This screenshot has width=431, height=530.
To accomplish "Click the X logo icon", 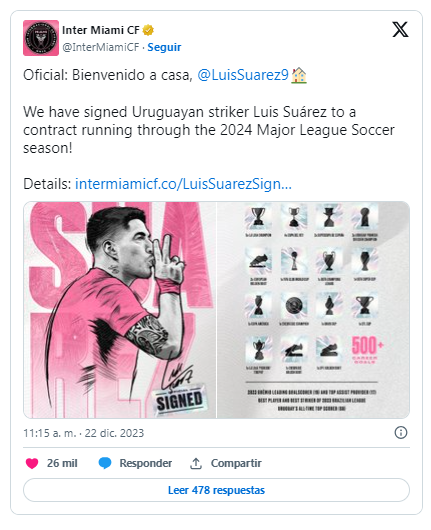I will [x=400, y=29].
